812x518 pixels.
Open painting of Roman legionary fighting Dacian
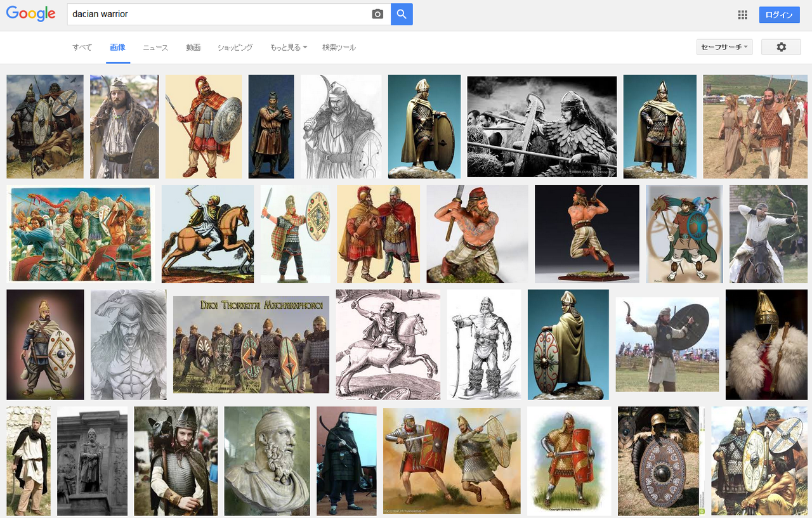[452, 461]
